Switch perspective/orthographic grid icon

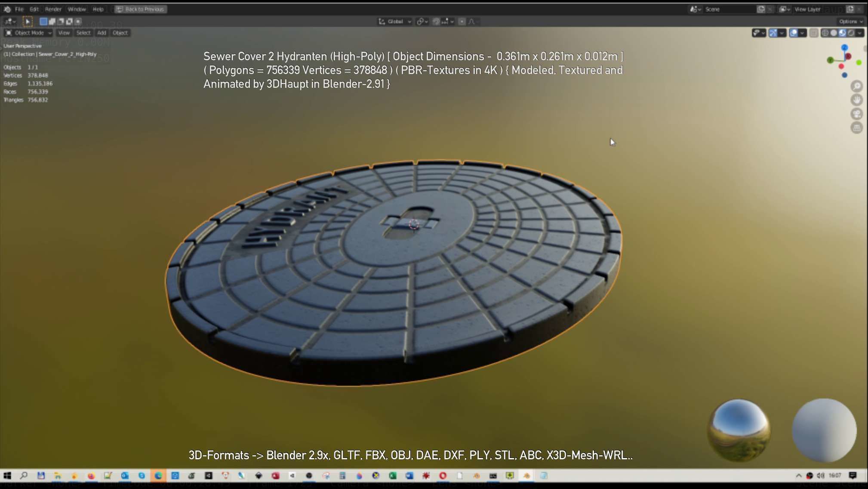pos(857,128)
